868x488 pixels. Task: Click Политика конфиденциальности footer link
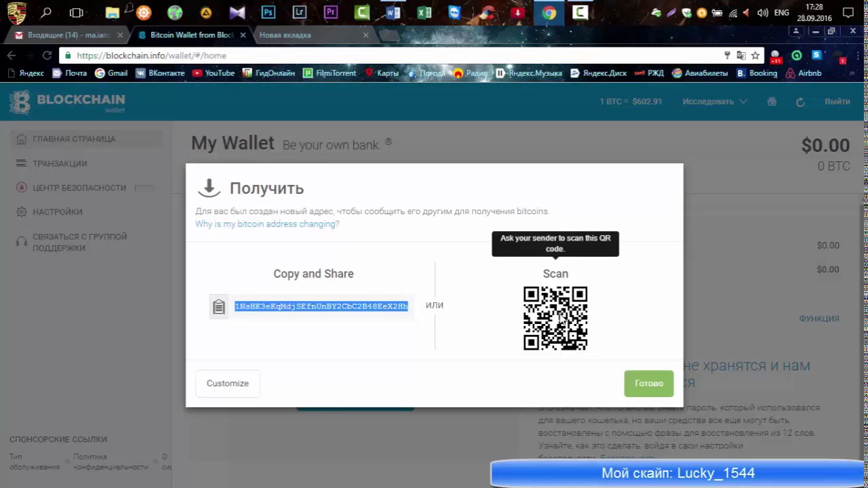(110, 462)
